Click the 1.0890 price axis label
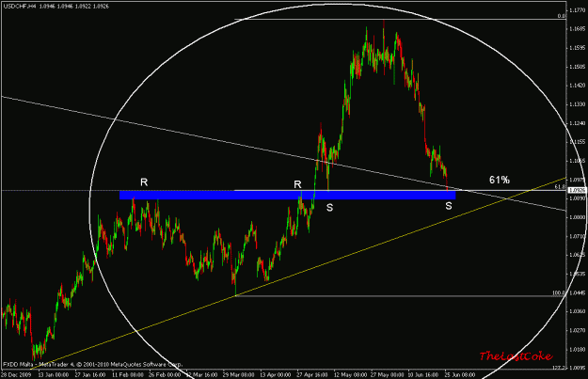Screen dimensions: 588x379 click(577, 198)
